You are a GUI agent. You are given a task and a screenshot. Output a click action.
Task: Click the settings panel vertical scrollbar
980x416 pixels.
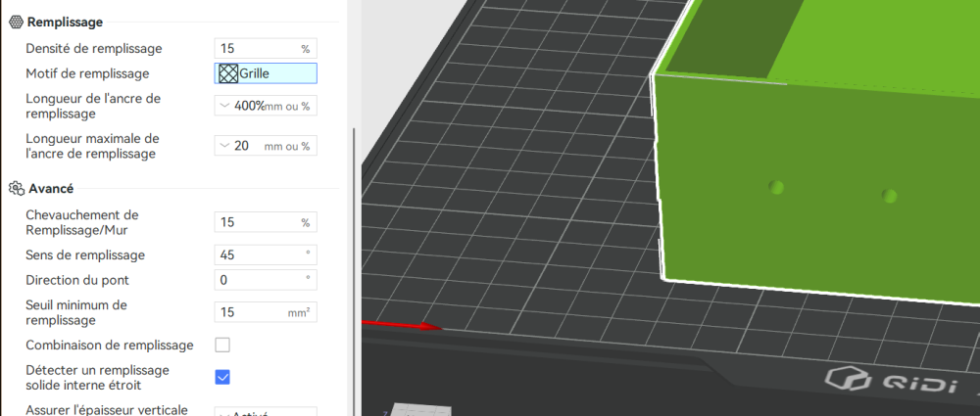355,272
